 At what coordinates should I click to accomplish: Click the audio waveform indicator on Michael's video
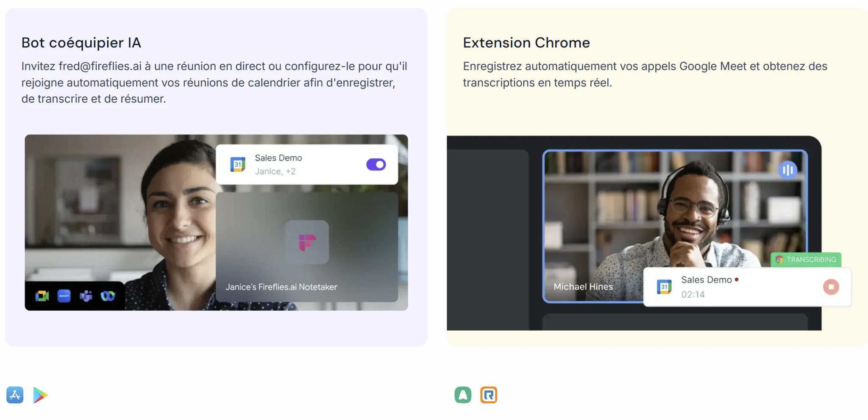coord(788,170)
